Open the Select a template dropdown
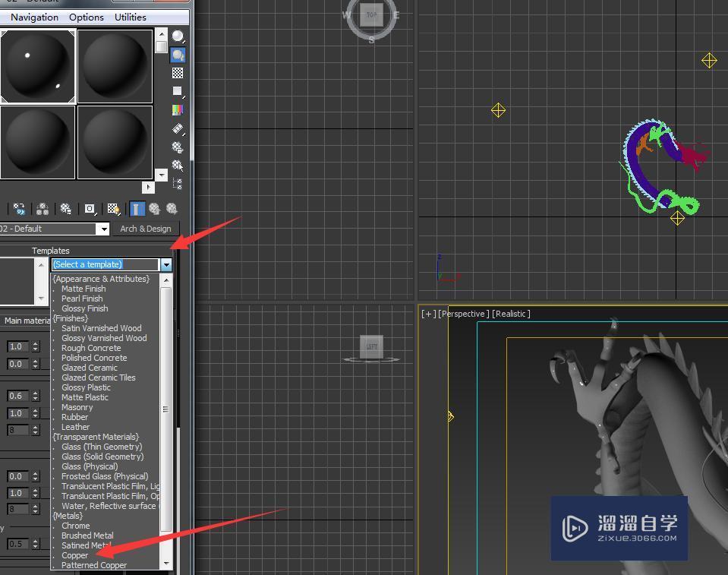728x575 pixels. 165,264
